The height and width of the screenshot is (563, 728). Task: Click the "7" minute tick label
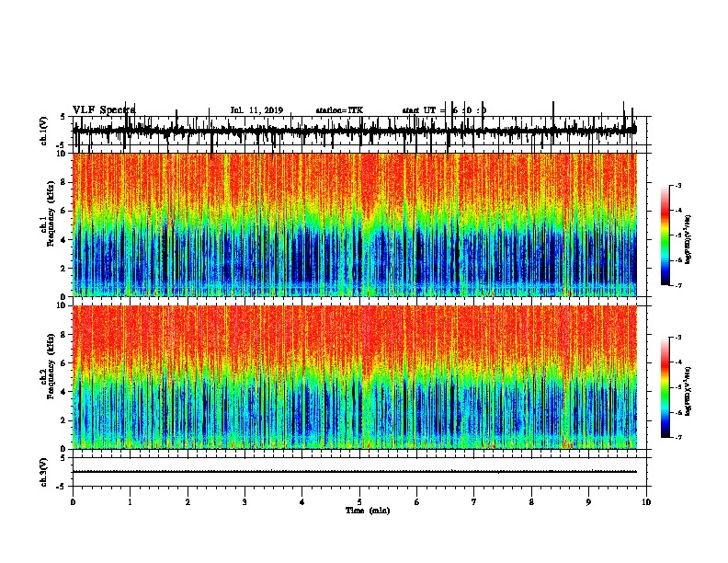pyautogui.click(x=474, y=502)
